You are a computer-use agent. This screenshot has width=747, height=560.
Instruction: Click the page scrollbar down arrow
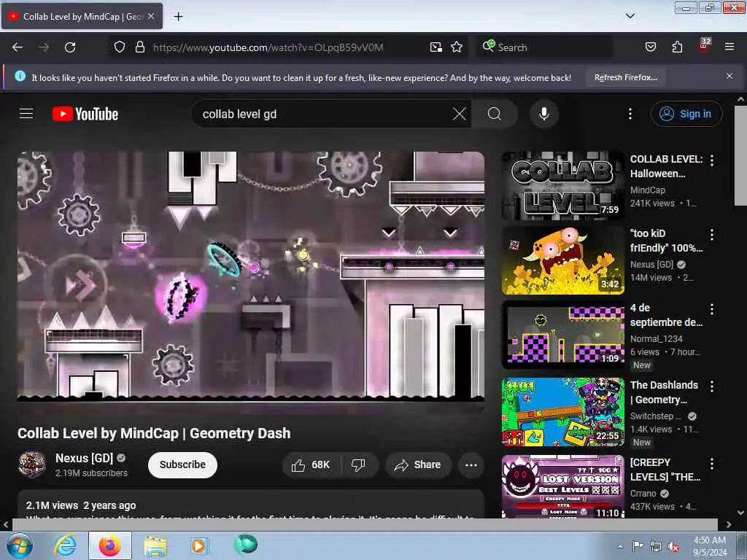[x=740, y=513]
